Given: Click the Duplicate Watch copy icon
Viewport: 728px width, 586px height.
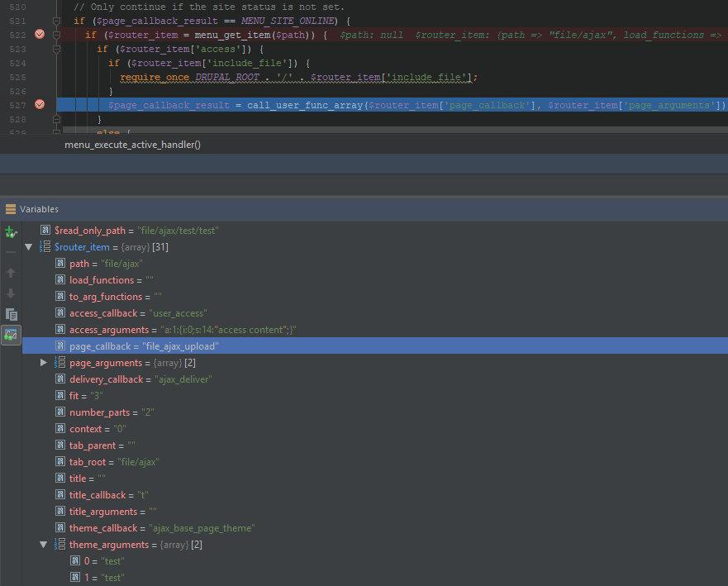Looking at the screenshot, I should click(x=11, y=314).
